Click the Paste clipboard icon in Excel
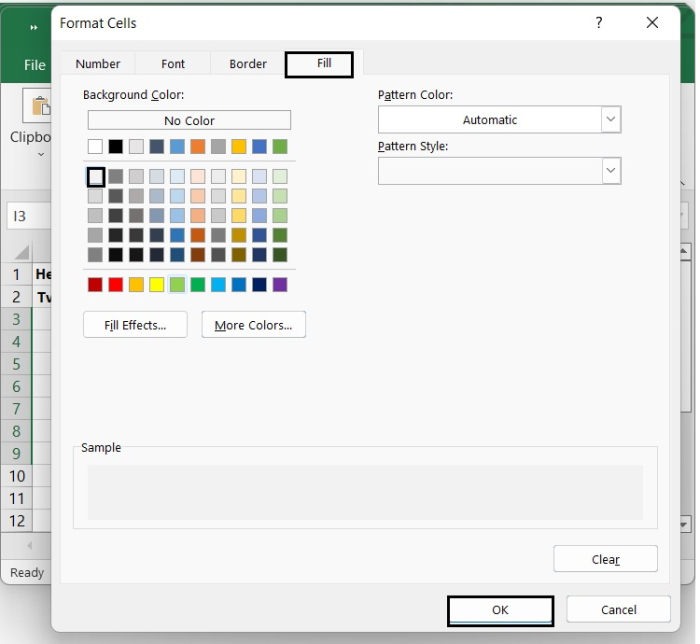This screenshot has width=700, height=644. tap(40, 106)
